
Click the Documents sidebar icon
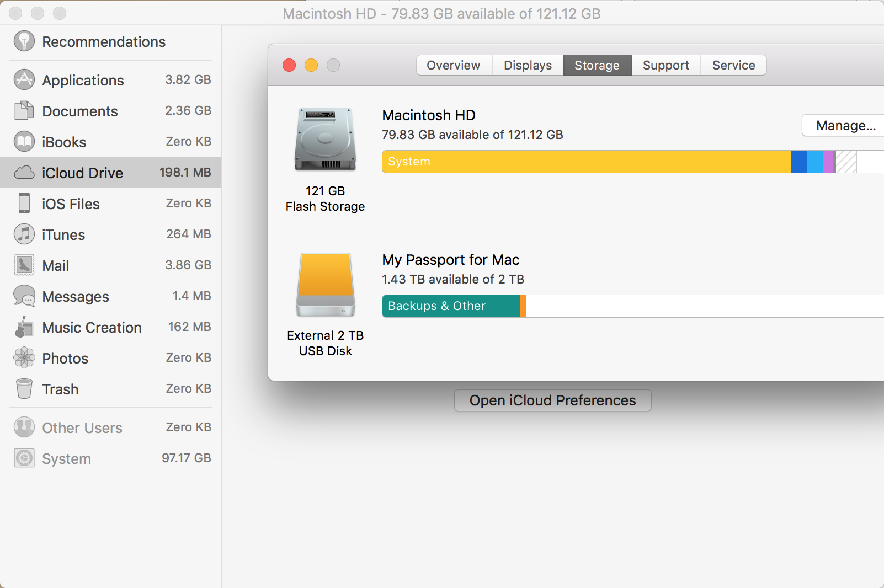point(24,111)
